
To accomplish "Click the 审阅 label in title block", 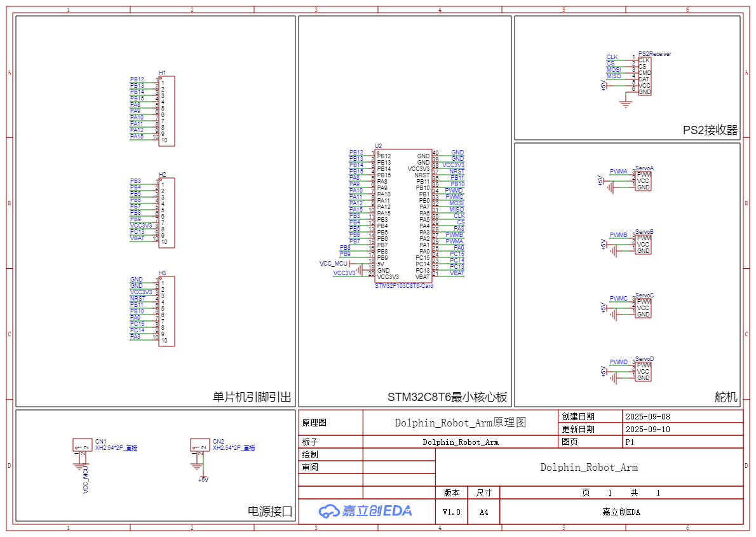I will (x=310, y=467).
